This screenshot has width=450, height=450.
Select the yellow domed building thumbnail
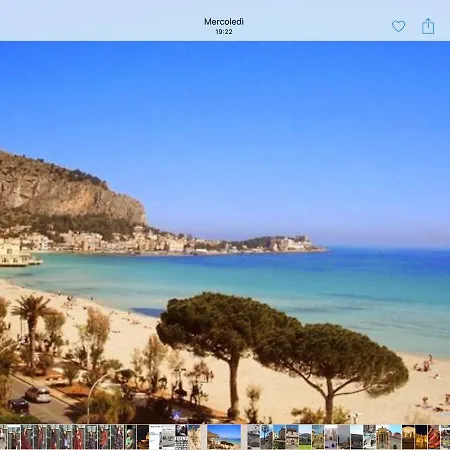(382, 437)
